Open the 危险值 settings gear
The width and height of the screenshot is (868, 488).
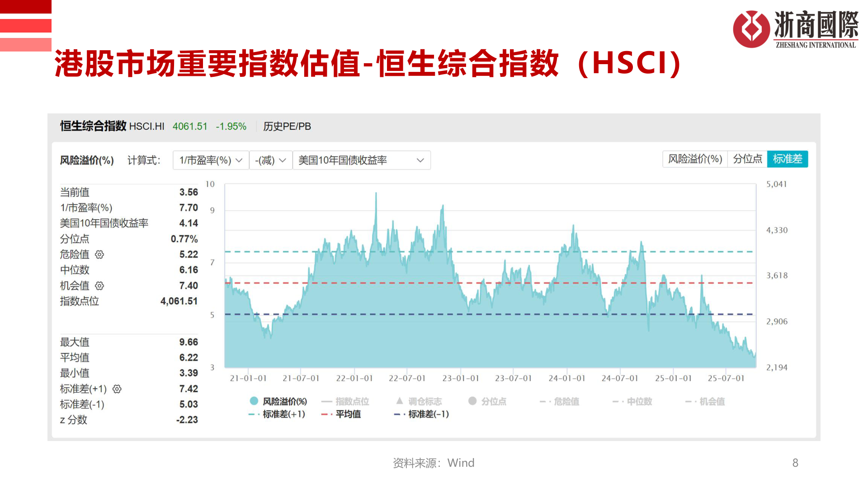99,254
